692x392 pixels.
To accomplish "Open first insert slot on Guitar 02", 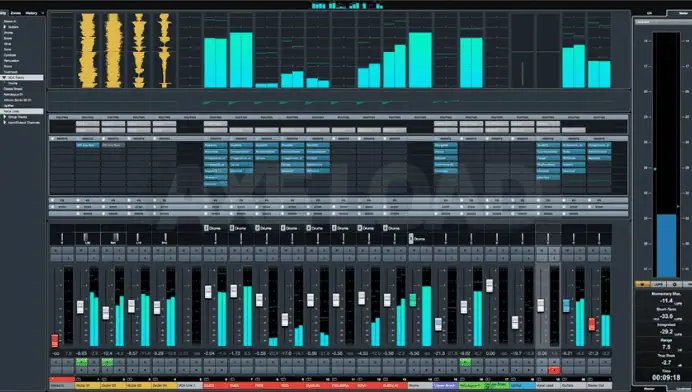I will pos(113,145).
